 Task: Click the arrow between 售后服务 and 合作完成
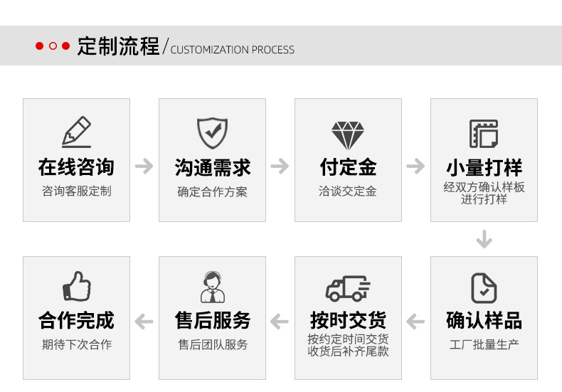point(144,322)
